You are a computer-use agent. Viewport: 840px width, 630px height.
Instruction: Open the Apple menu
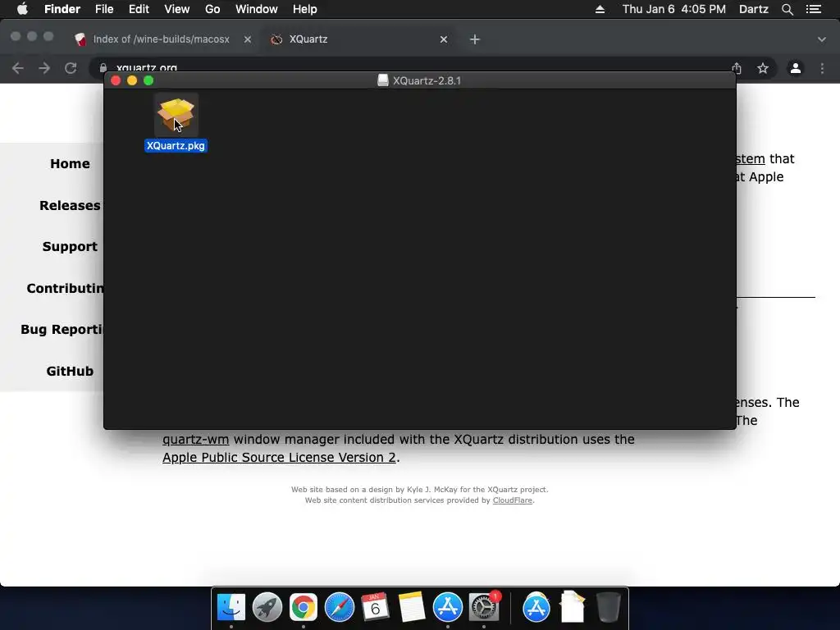point(22,9)
